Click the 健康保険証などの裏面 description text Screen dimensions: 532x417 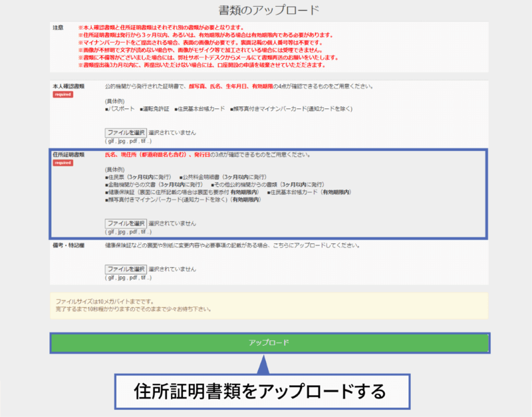point(232,245)
